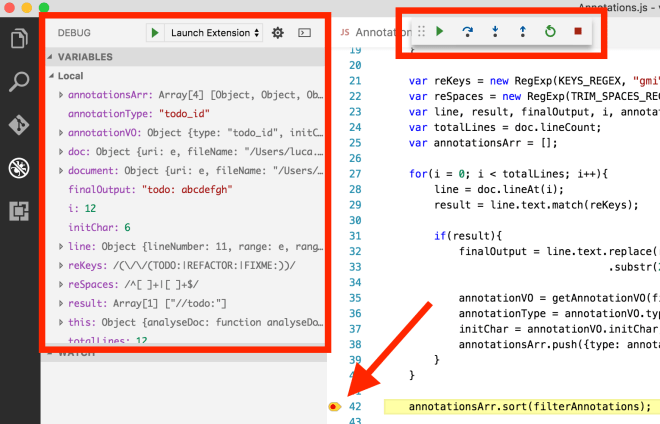Open the Debug view in activity bar

[x=19, y=168]
